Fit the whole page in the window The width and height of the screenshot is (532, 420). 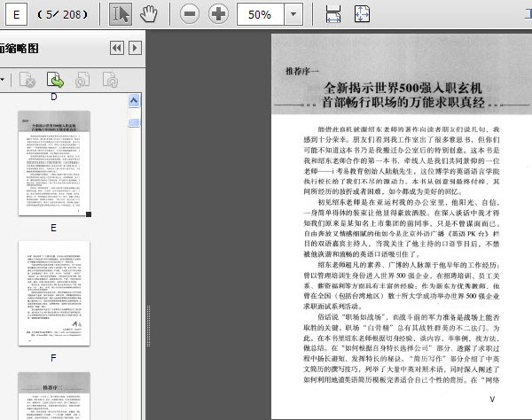pos(362,14)
